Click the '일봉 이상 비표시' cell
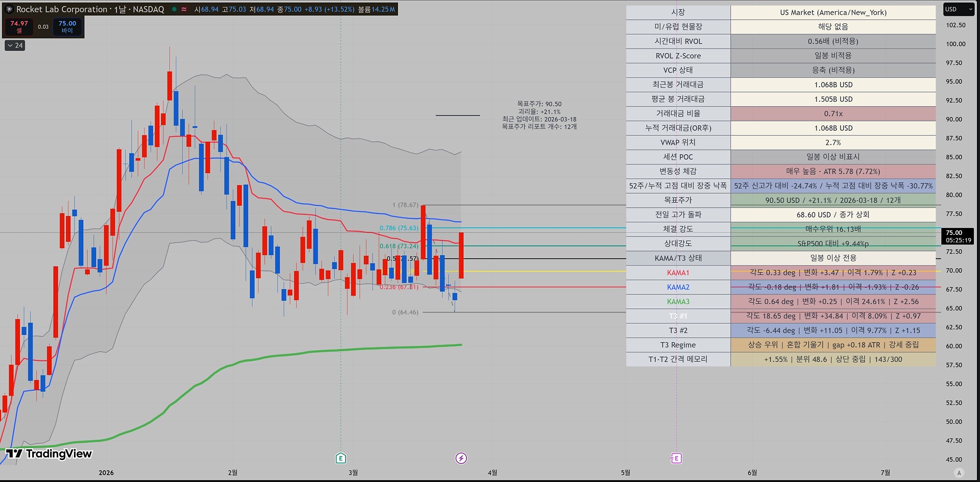 click(x=833, y=157)
